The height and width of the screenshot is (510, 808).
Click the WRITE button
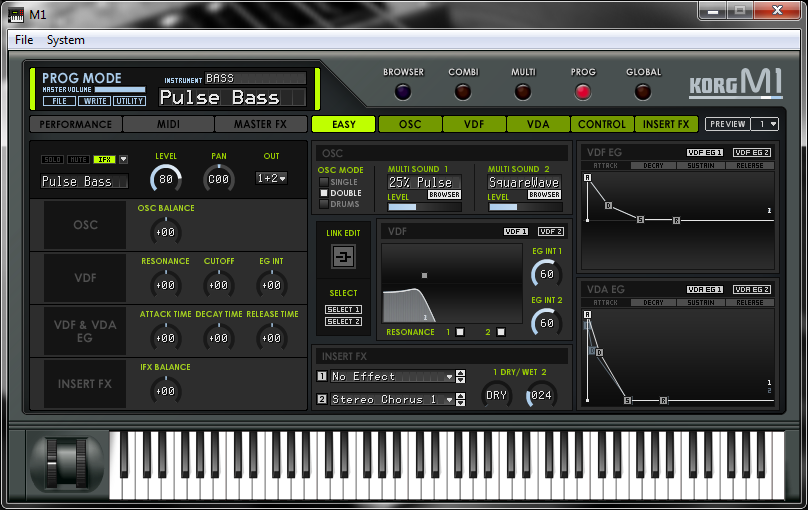click(95, 101)
